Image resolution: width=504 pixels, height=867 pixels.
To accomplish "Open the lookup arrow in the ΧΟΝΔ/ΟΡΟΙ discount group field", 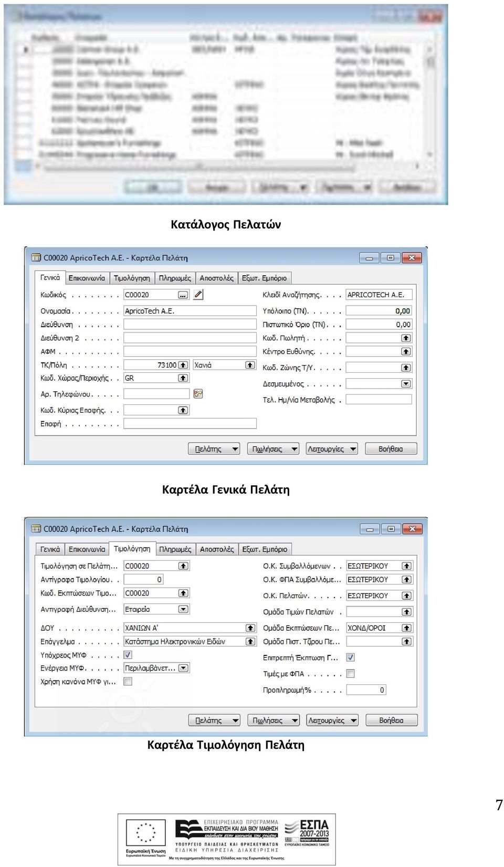I will (406, 628).
